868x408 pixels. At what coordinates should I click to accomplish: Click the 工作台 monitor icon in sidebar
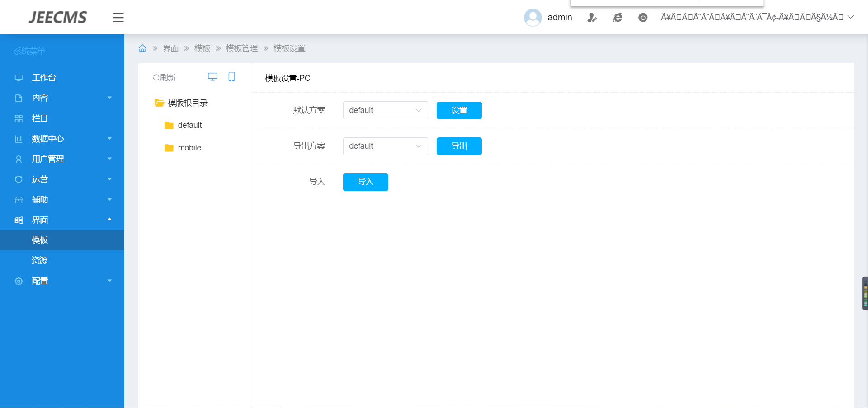click(x=19, y=78)
